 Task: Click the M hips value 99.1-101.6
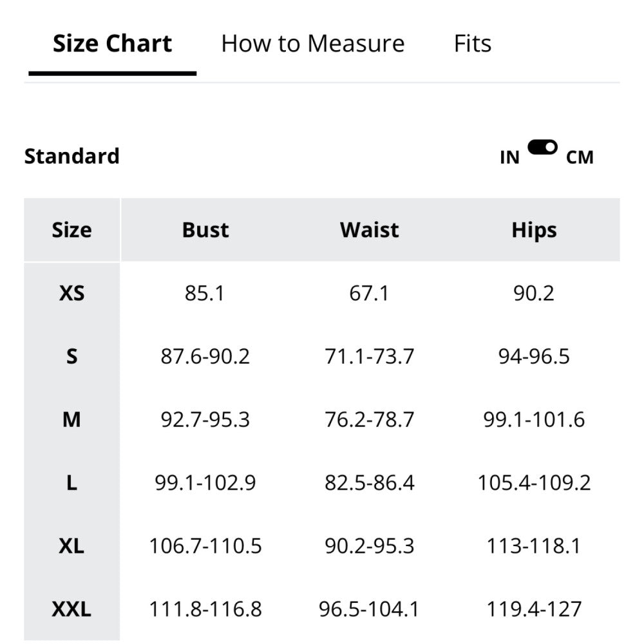(534, 420)
